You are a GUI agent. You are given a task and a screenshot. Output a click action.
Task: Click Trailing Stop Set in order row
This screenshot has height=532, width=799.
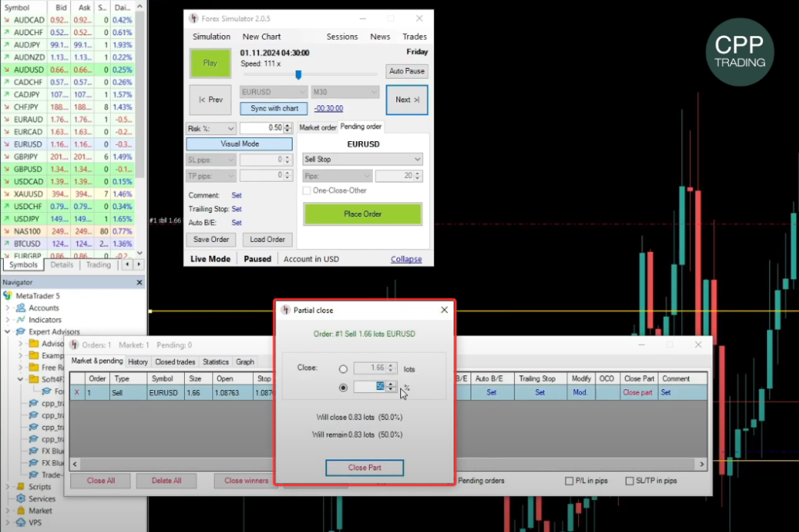click(x=540, y=393)
